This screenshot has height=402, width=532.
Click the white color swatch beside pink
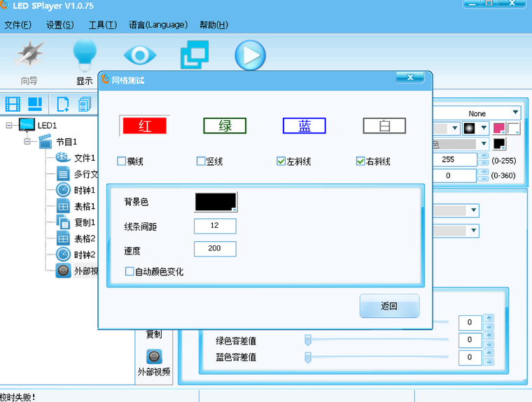[x=514, y=128]
